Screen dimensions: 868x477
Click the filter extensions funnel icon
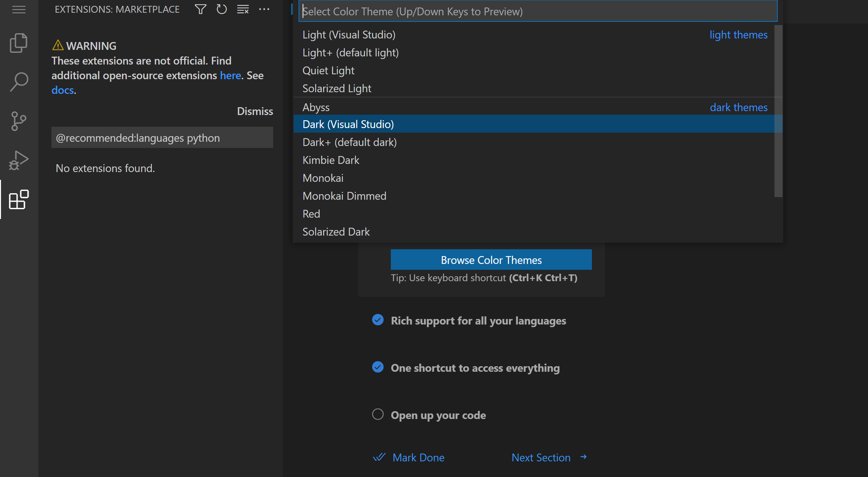coord(200,9)
